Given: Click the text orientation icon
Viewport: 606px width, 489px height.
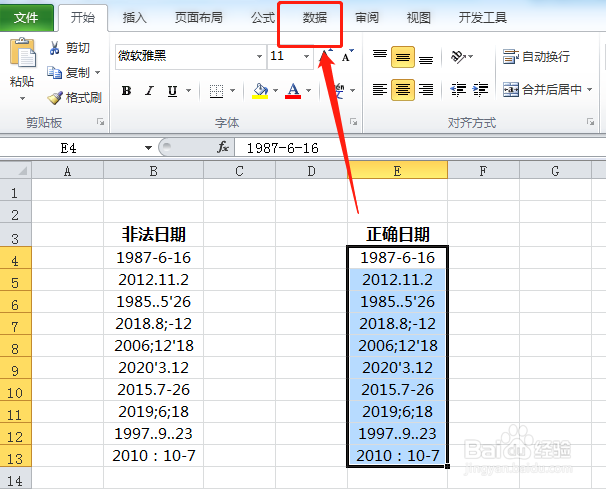Looking at the screenshot, I should pos(458,57).
